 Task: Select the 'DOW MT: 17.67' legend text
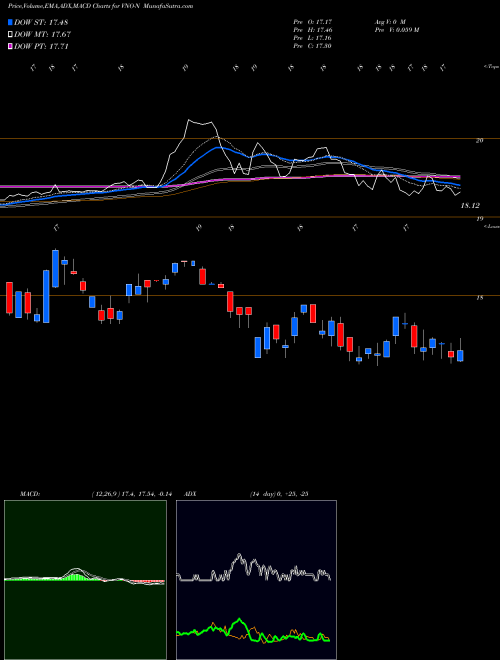click(43, 35)
